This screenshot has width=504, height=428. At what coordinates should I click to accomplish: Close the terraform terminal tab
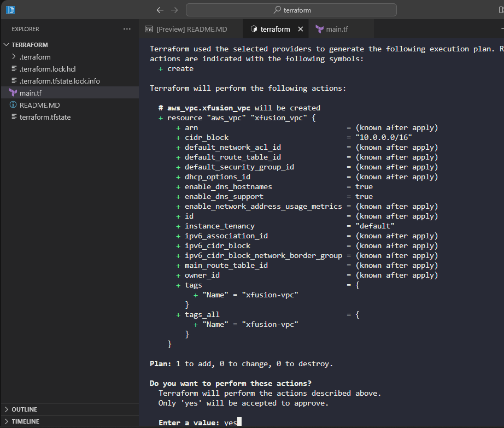(x=301, y=29)
